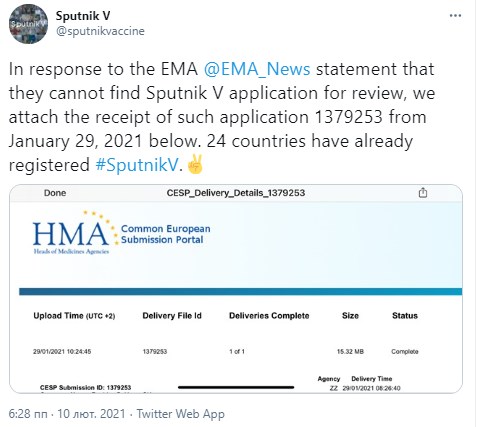Click the HMA logo in the attachment
The height and width of the screenshot is (427, 477).
click(x=74, y=233)
